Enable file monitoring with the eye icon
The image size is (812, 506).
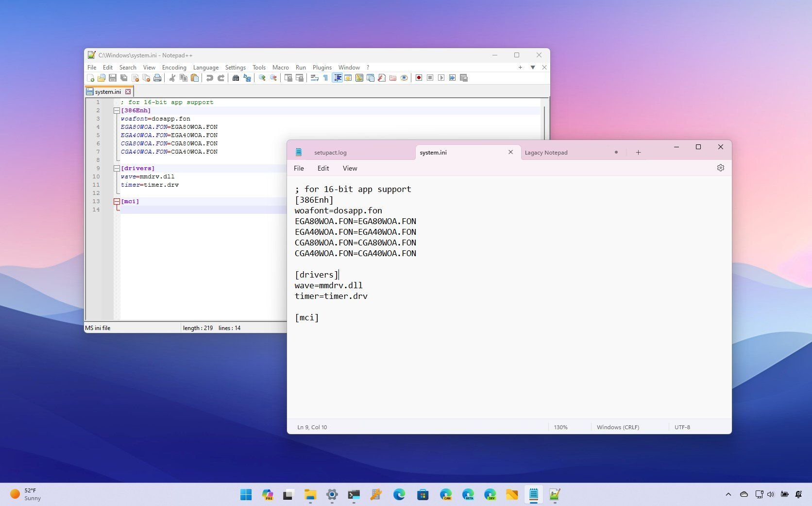click(x=404, y=78)
